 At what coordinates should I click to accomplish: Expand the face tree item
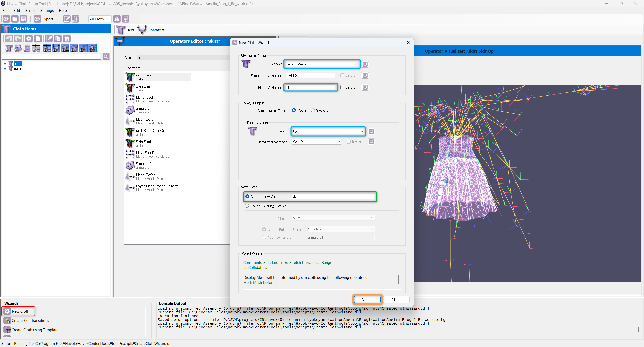(x=5, y=68)
